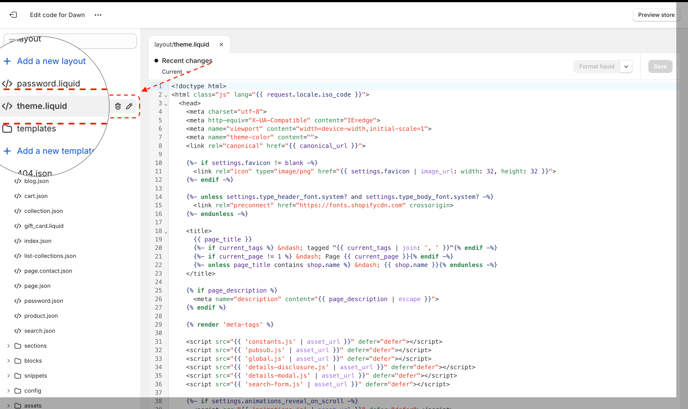Screen dimensions: 688x409
Task: Open page.contact.json template file
Action: [x=48, y=271]
